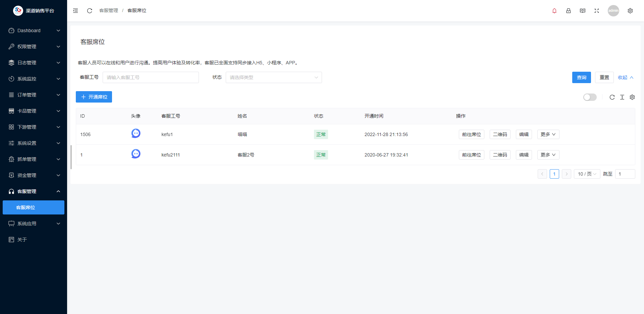Expand 日志管理 menu
This screenshot has width=644, height=314.
tap(34, 63)
